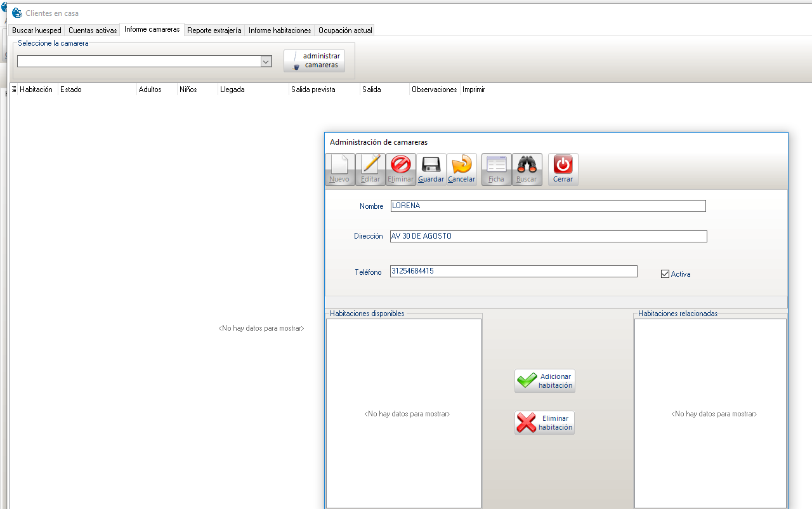
Task: Expand the Seleccione la camarera dropdown
Action: tap(266, 62)
